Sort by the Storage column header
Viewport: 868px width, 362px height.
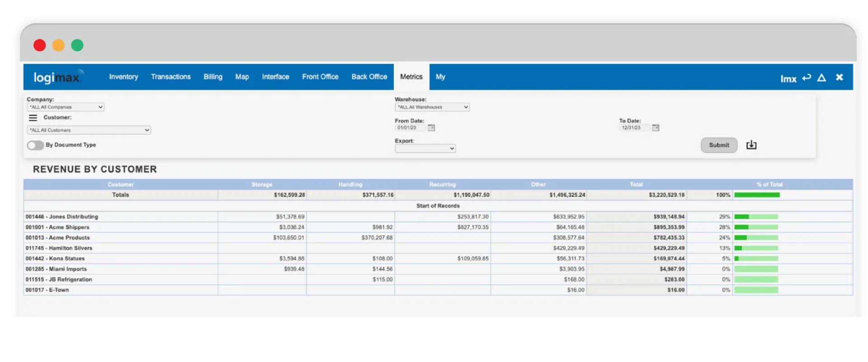pos(262,185)
